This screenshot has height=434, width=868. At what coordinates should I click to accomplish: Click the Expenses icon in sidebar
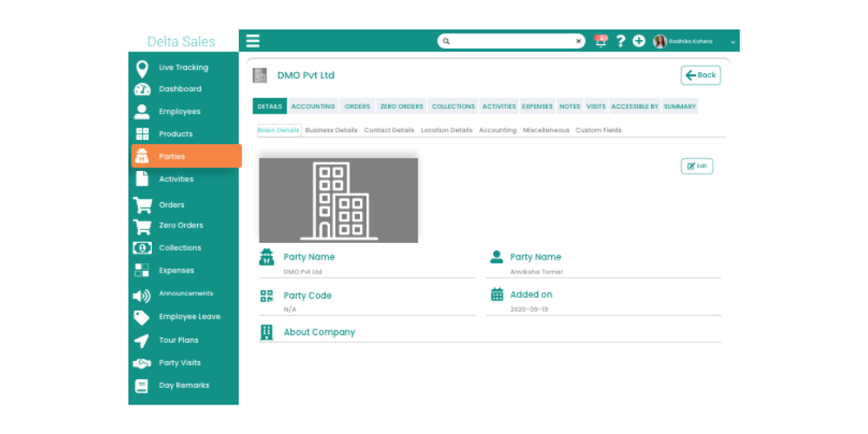click(142, 270)
